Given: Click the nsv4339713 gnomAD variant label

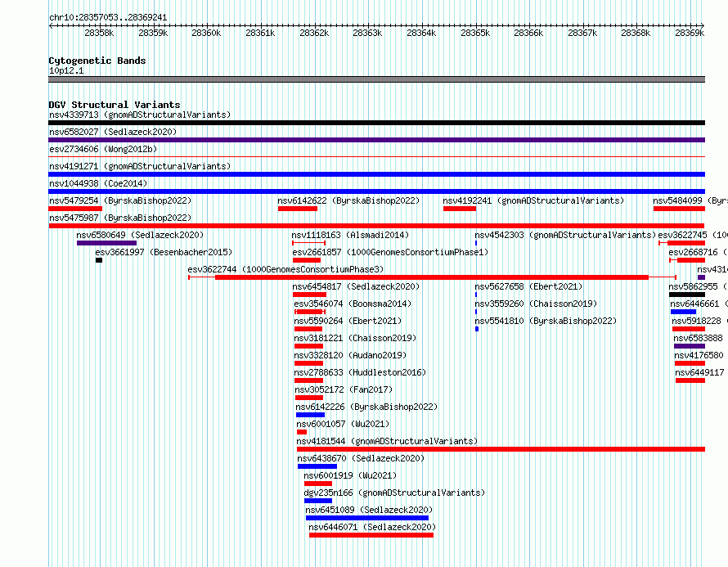Looking at the screenshot, I should 140,115.
